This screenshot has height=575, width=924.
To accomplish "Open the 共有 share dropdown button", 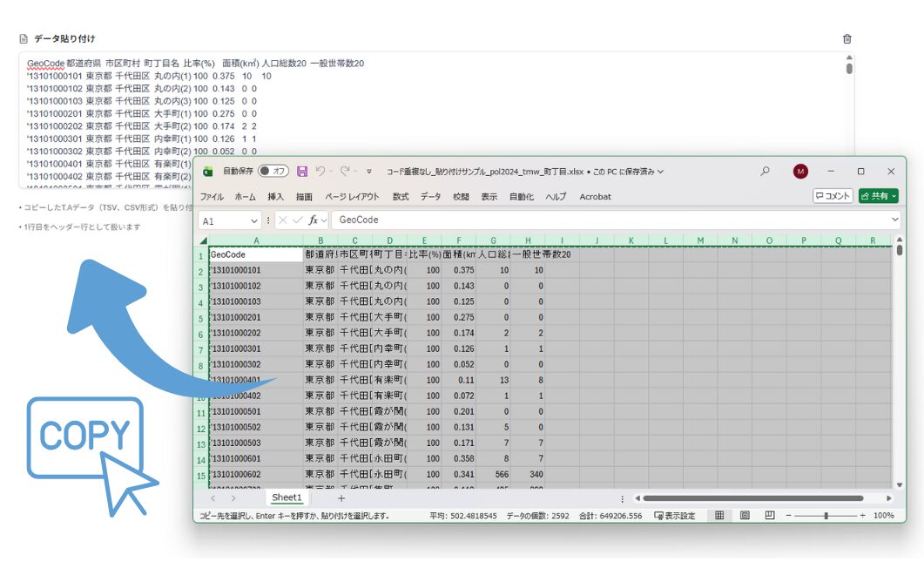I will 878,196.
